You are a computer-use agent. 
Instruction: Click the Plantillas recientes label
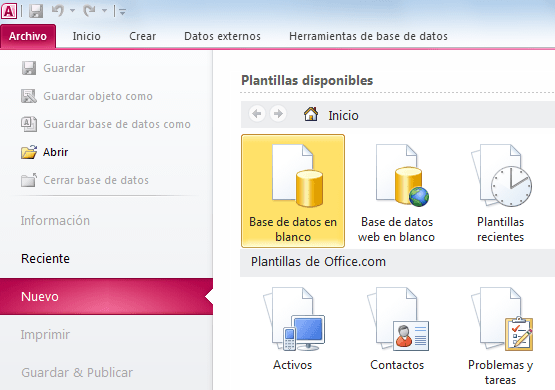coord(500,229)
